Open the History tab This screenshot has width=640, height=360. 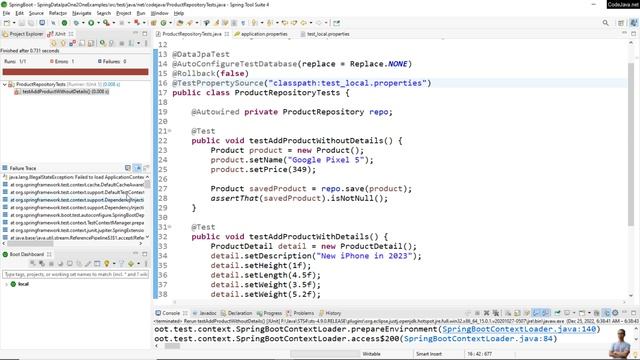click(x=330, y=313)
